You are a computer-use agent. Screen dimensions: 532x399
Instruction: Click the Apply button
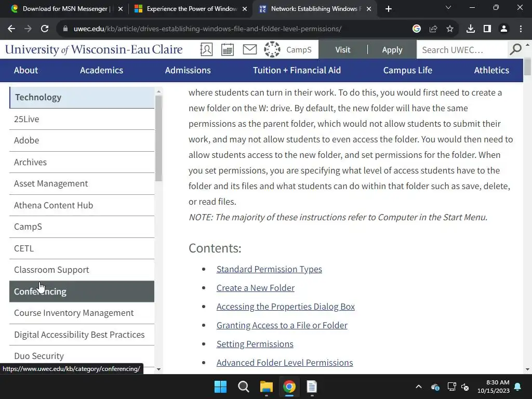click(x=392, y=49)
